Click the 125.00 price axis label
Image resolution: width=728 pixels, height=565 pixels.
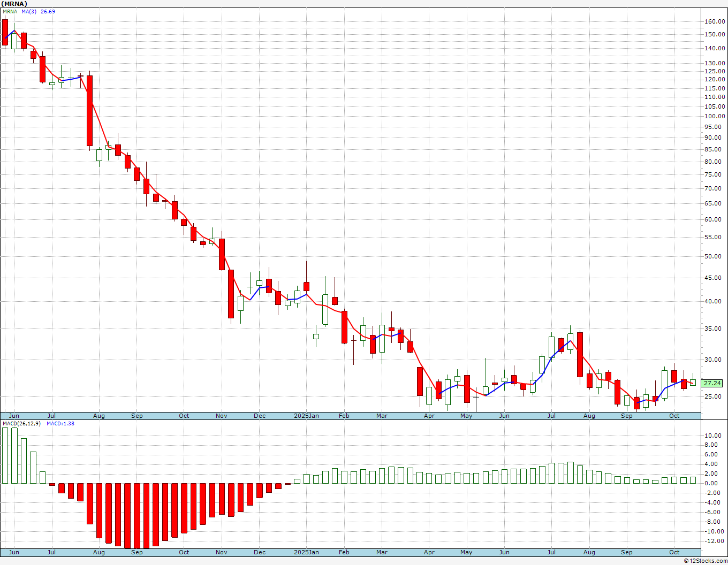(x=715, y=71)
